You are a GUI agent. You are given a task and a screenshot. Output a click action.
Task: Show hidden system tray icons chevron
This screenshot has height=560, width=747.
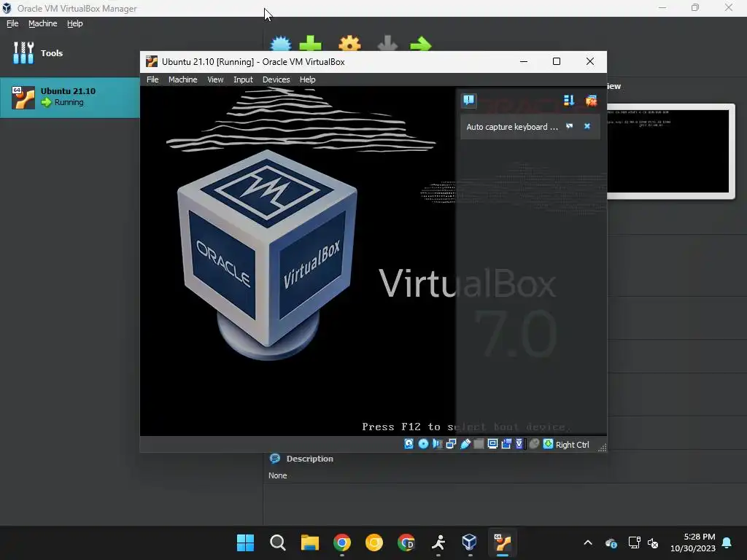588,542
